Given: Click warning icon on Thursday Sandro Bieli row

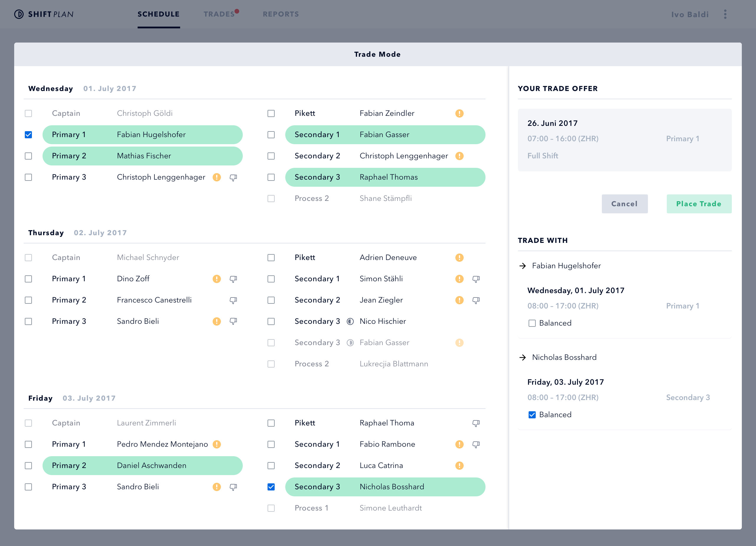Looking at the screenshot, I should click(217, 321).
